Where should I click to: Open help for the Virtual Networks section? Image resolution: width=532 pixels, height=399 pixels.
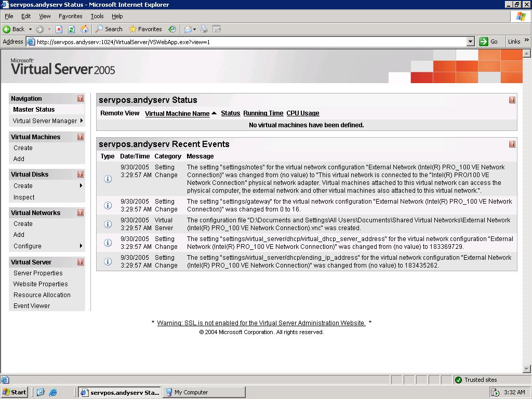point(81,212)
